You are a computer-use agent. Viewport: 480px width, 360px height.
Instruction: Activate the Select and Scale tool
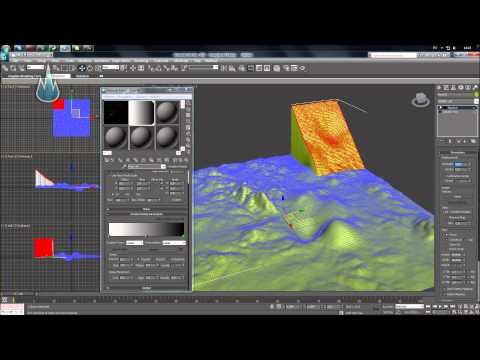click(98, 68)
